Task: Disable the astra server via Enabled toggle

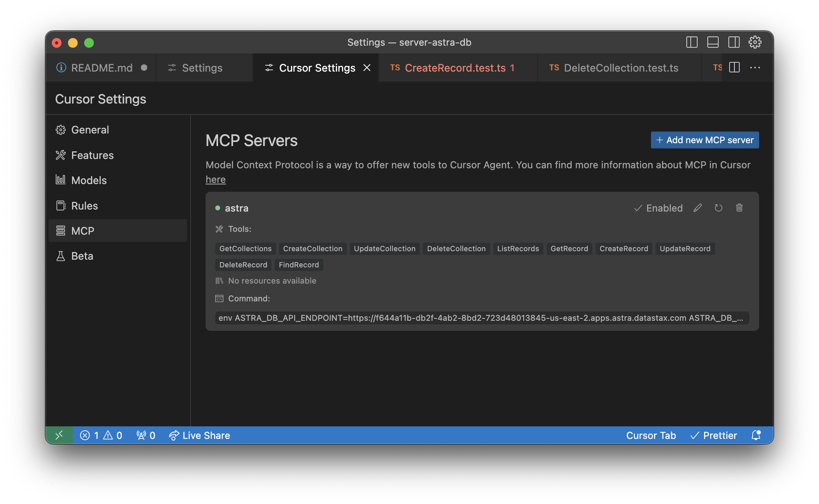Action: [658, 208]
